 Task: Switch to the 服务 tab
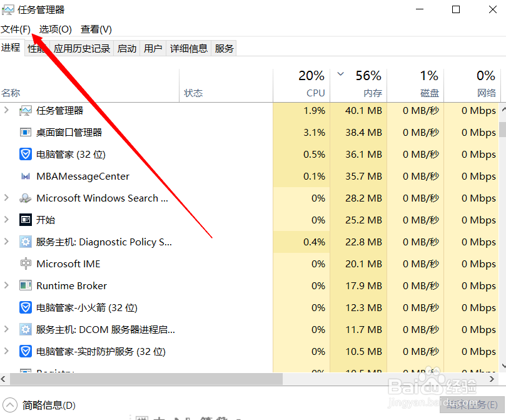tap(224, 48)
